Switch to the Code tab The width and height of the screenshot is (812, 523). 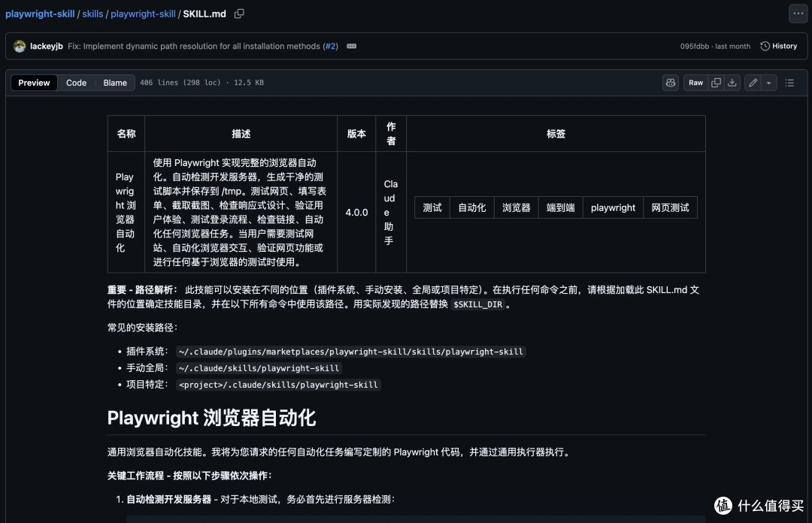point(76,83)
